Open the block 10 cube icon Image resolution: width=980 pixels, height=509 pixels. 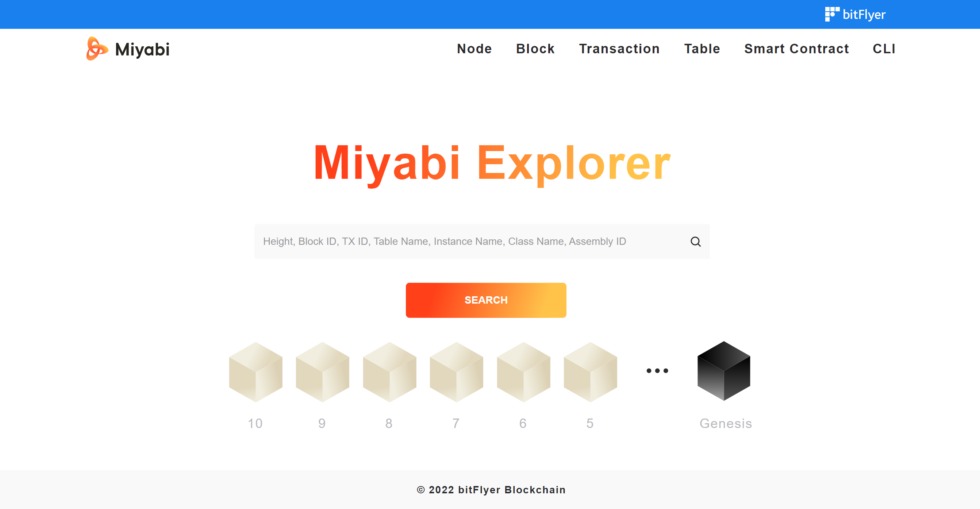(255, 372)
